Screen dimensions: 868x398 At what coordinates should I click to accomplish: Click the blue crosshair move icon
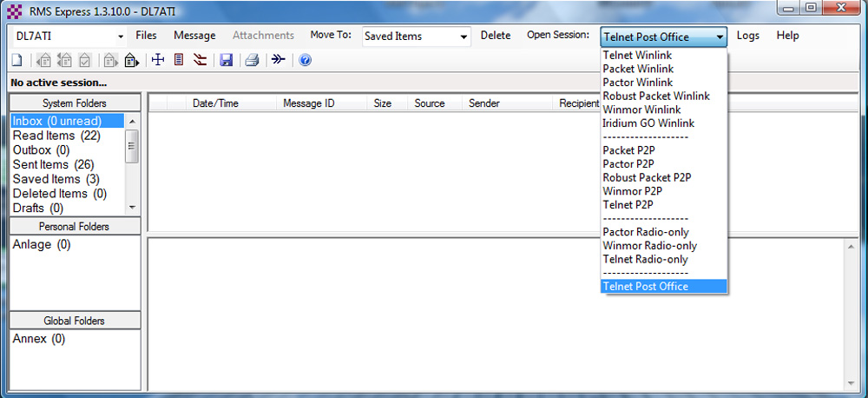point(158,60)
